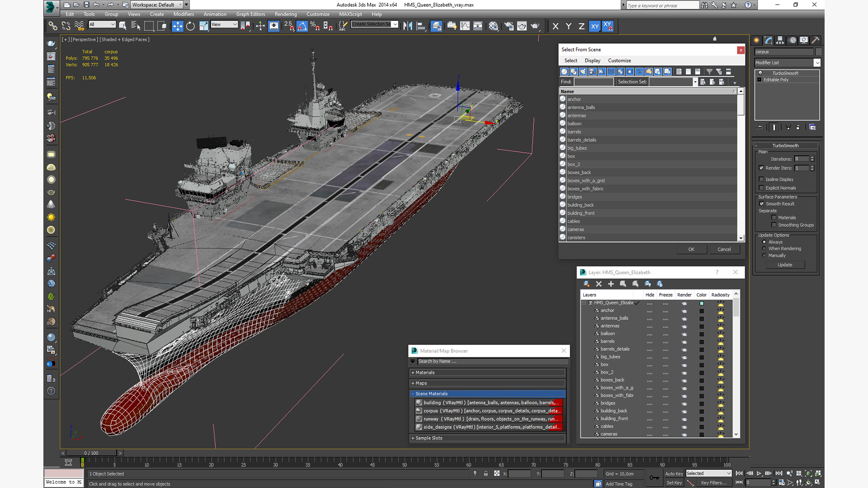Screen dimensions: 868x488
Task: Click the Pin Stack icon under modifier stack
Action: pos(759,127)
